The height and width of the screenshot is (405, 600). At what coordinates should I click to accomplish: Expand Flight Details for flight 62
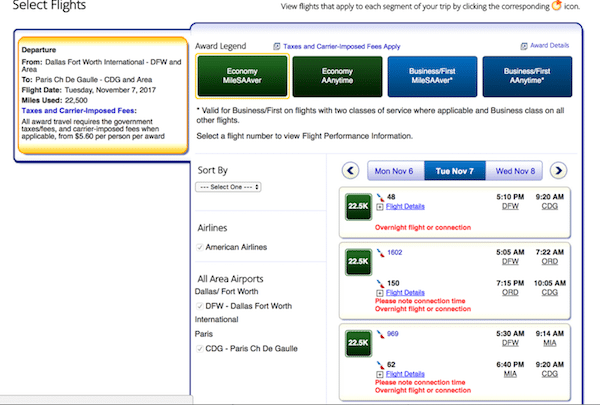click(x=380, y=374)
